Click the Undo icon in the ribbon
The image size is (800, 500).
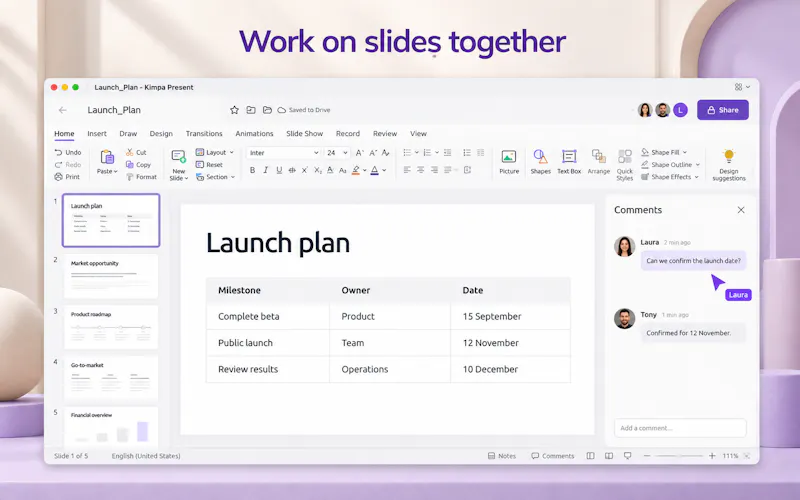(58, 152)
